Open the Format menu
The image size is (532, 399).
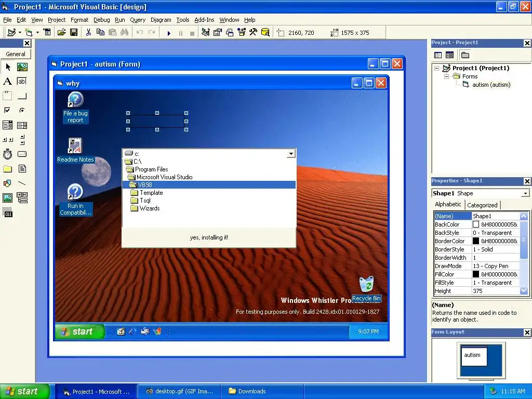tap(79, 20)
